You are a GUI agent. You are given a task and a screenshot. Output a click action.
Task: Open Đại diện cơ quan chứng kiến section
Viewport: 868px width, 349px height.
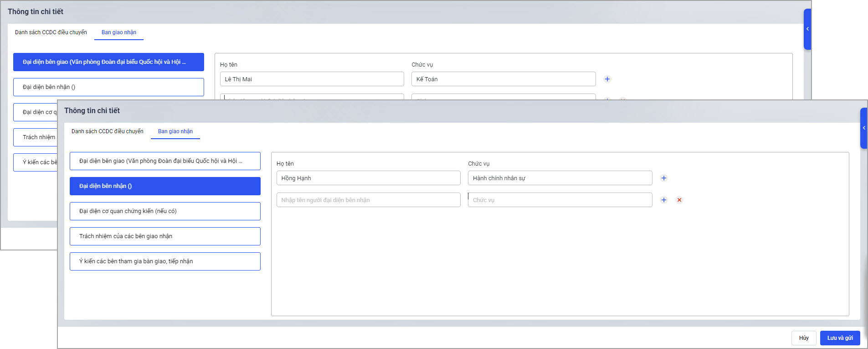[165, 211]
